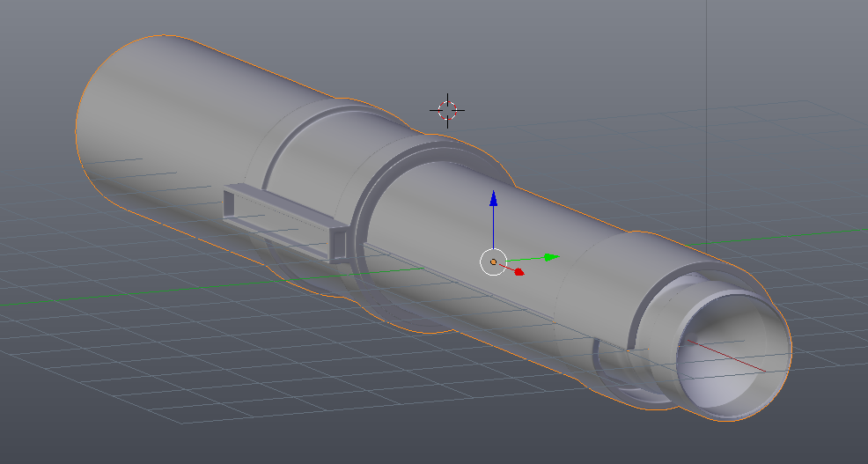Click the hollow open end of the tube
Image resolution: width=868 pixels, height=464 pixels.
coord(733,356)
